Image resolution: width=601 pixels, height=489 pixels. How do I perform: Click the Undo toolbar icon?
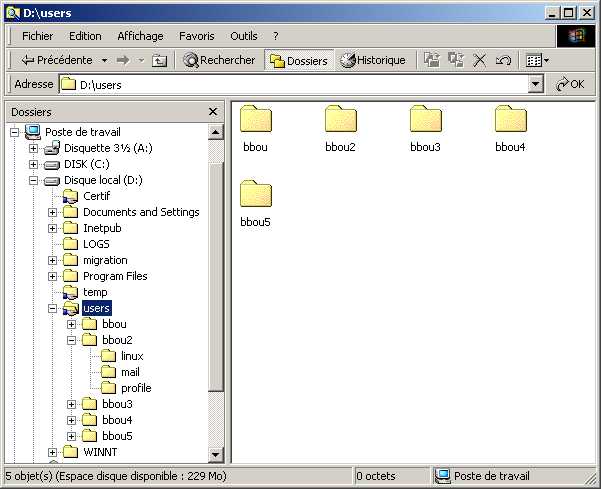[x=503, y=61]
